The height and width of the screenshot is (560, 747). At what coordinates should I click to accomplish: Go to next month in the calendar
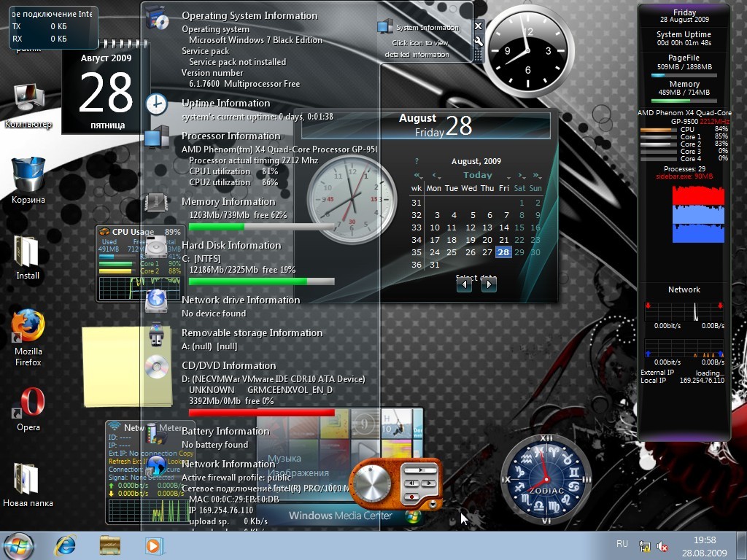pyautogui.click(x=522, y=175)
